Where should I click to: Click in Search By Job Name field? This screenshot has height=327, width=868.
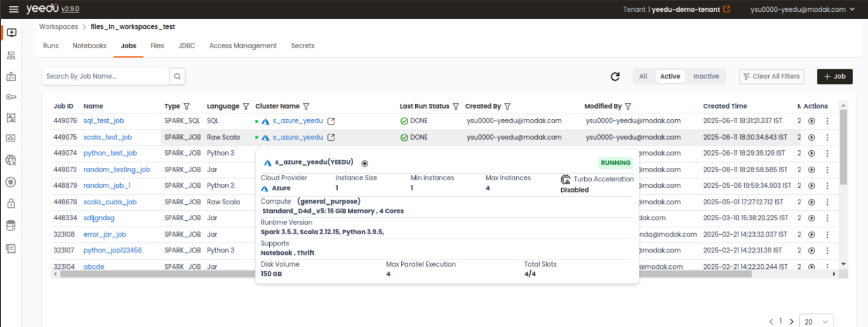coord(106,76)
